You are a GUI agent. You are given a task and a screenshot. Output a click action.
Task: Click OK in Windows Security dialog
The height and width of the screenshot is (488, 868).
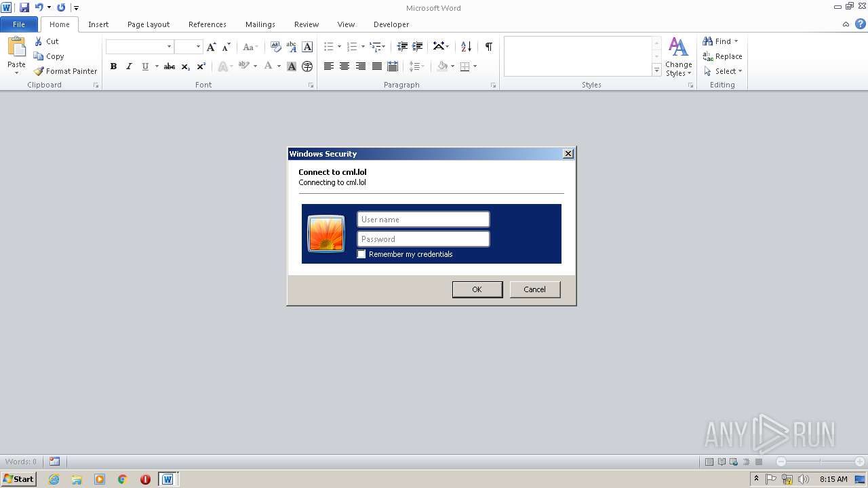click(477, 289)
